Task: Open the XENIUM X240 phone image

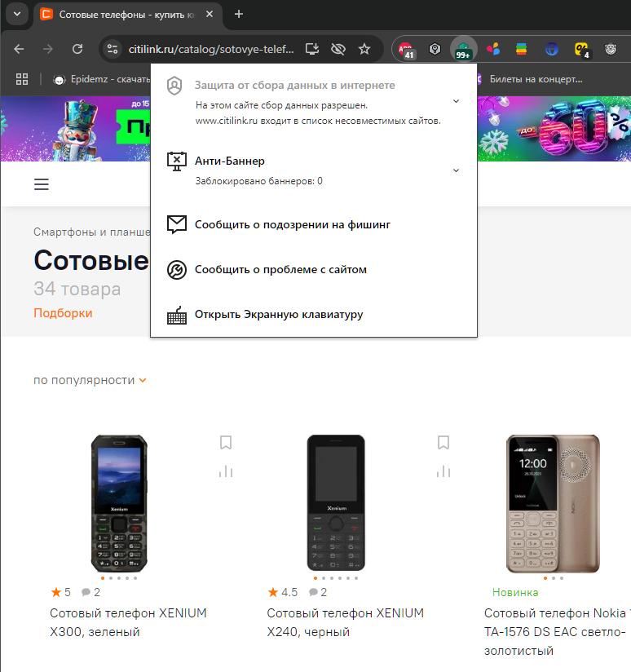Action: [336, 503]
